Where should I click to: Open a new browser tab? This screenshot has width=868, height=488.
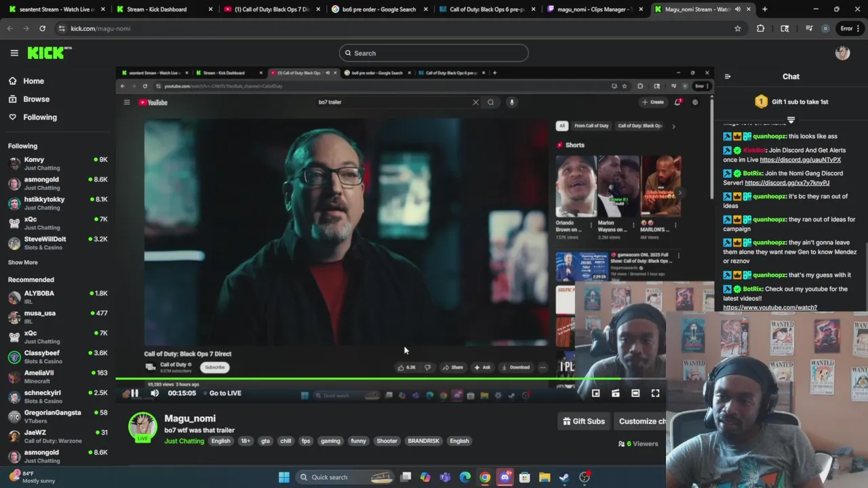pos(764,9)
